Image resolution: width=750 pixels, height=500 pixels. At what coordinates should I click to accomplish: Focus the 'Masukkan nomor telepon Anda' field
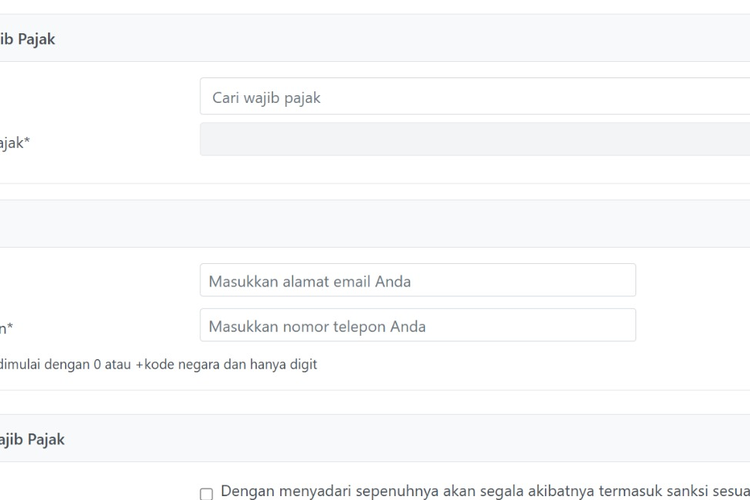pos(418,325)
